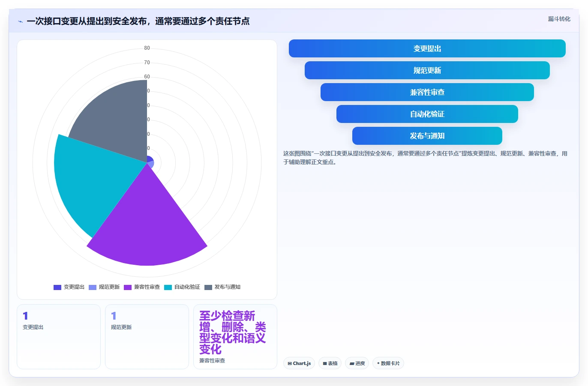Image resolution: width=588 pixels, height=386 pixels.
Task: Click the description paragraph starting with 这张图围绕
Action: point(425,158)
